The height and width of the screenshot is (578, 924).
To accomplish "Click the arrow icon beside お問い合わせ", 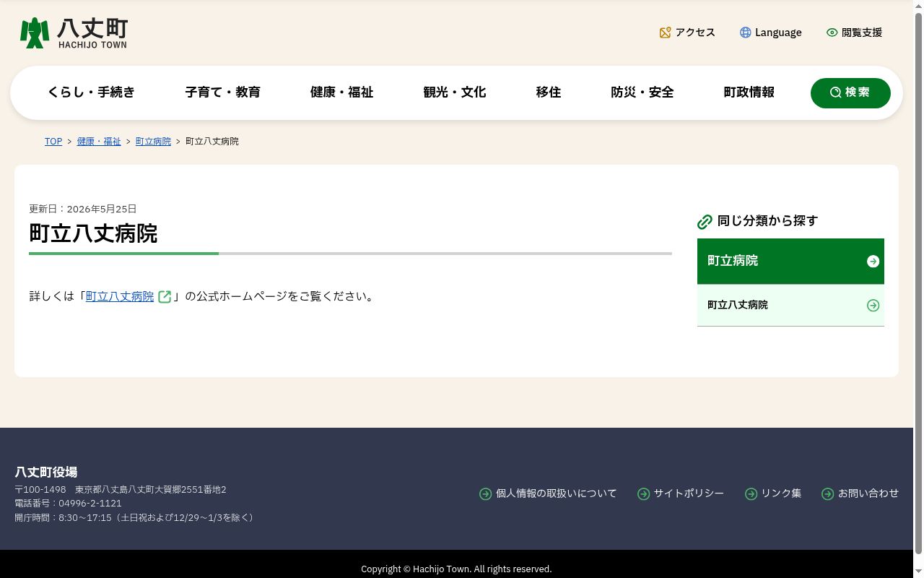I will tap(827, 494).
